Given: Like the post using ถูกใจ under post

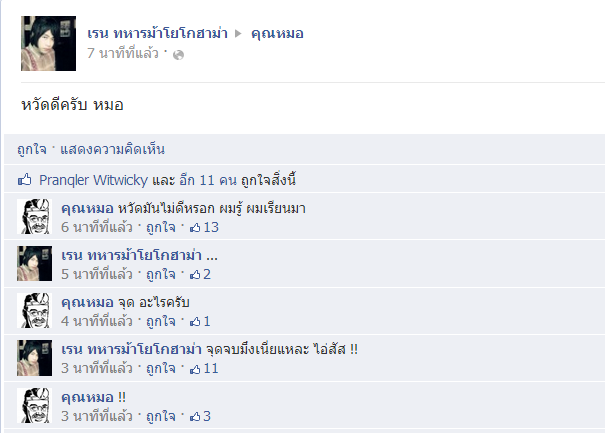Looking at the screenshot, I should pyautogui.click(x=32, y=150).
